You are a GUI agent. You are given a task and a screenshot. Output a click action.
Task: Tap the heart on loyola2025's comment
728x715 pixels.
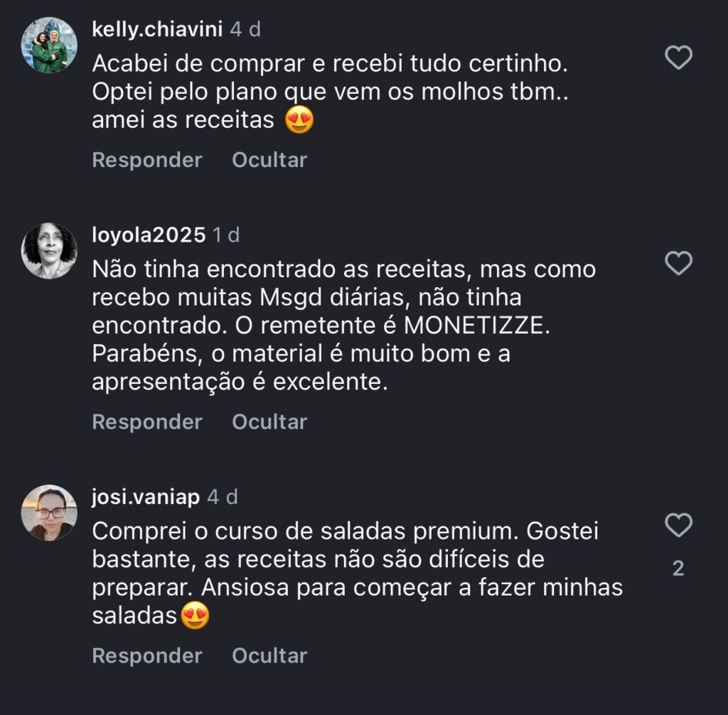click(678, 264)
